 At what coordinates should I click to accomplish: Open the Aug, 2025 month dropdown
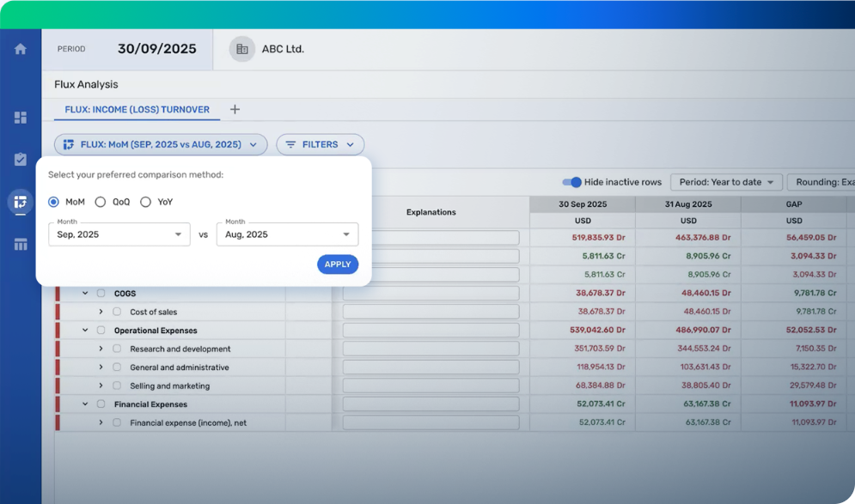(287, 234)
